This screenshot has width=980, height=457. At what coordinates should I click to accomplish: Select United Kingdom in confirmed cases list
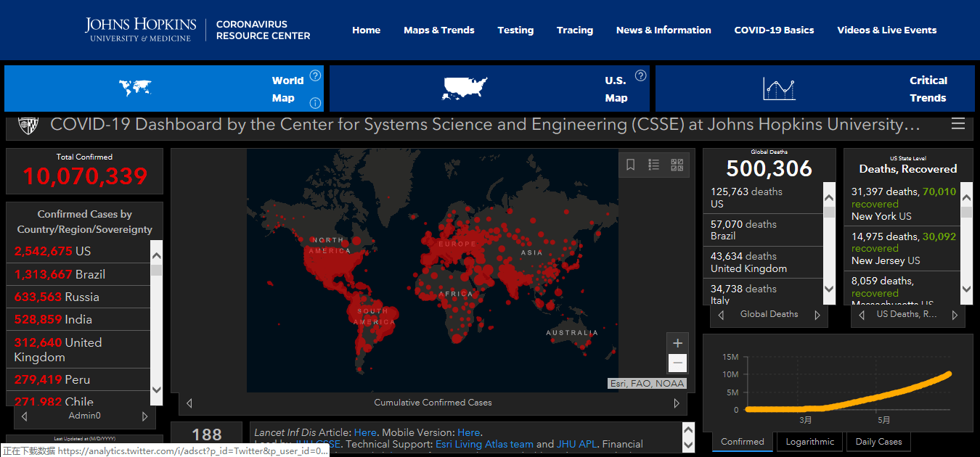pos(78,350)
